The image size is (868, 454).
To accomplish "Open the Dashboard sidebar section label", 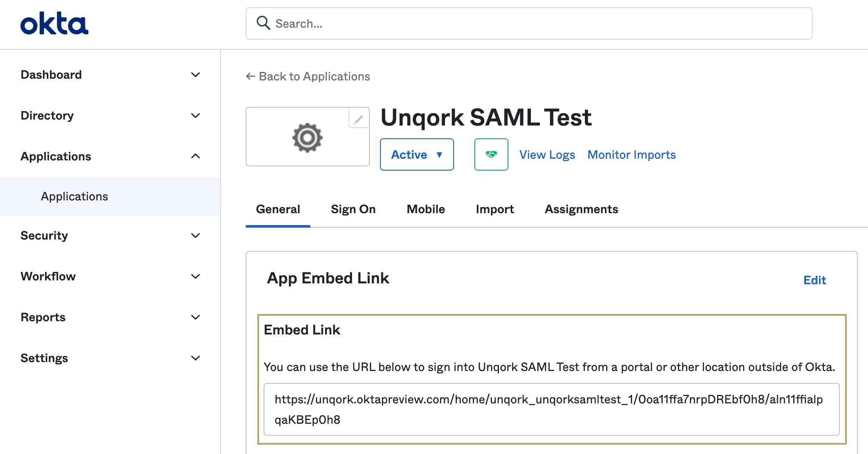I will point(51,74).
